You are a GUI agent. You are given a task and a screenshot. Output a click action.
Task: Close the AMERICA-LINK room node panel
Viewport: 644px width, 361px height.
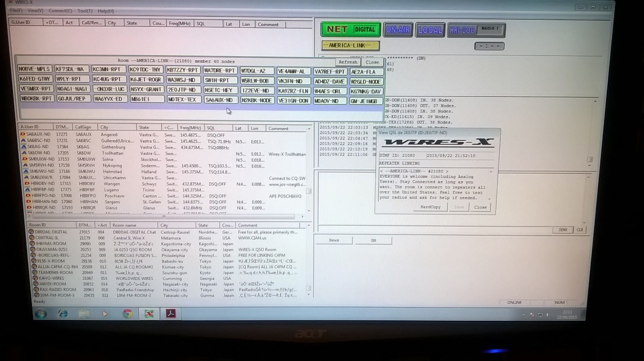[372, 62]
